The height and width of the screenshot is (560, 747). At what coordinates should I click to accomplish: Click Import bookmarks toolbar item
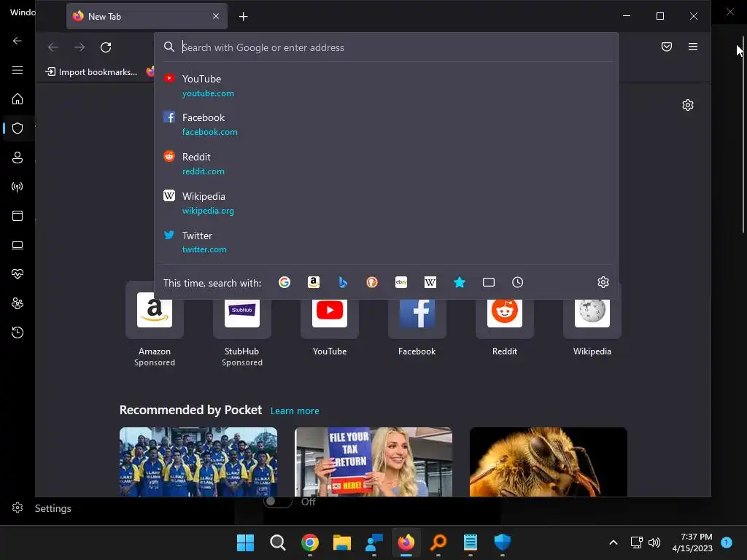[x=91, y=72]
